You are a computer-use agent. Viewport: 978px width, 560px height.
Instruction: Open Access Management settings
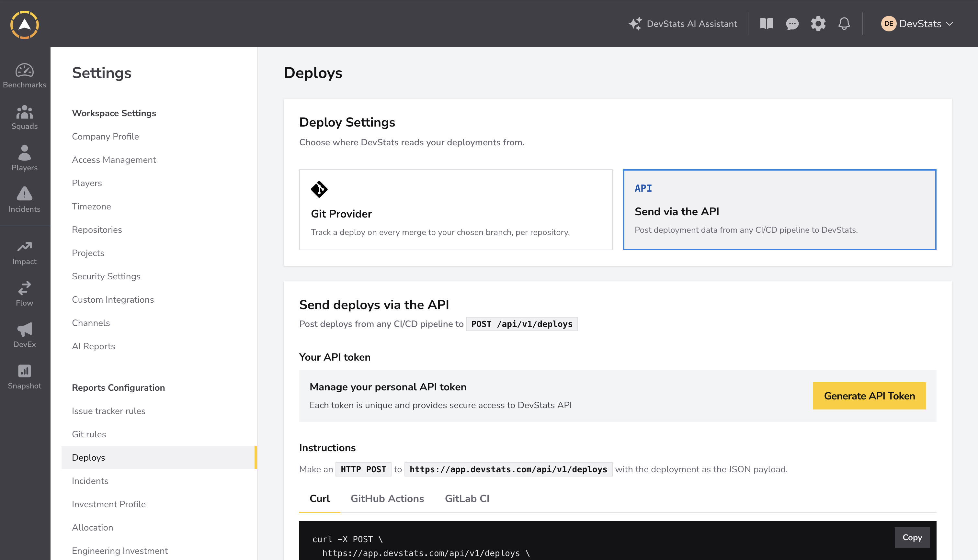click(x=114, y=160)
